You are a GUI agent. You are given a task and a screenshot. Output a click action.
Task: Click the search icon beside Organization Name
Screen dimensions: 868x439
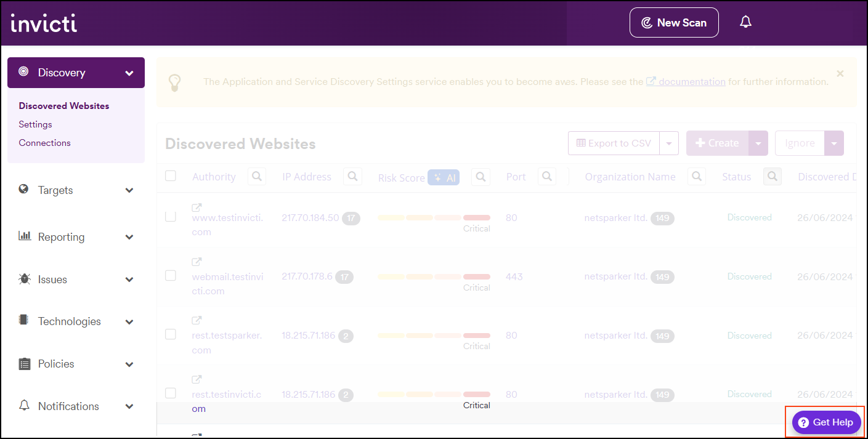[696, 177]
